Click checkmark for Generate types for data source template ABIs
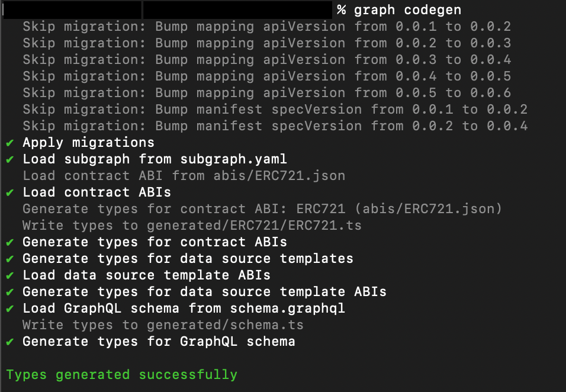 click(x=10, y=292)
